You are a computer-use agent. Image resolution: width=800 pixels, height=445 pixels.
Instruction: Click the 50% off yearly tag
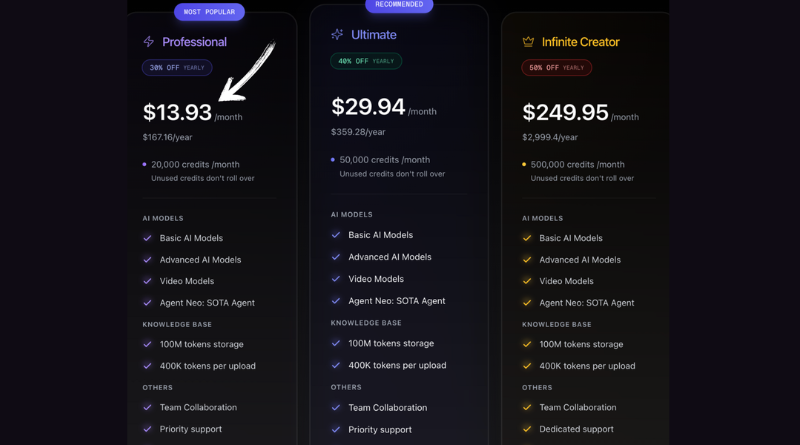(x=556, y=68)
